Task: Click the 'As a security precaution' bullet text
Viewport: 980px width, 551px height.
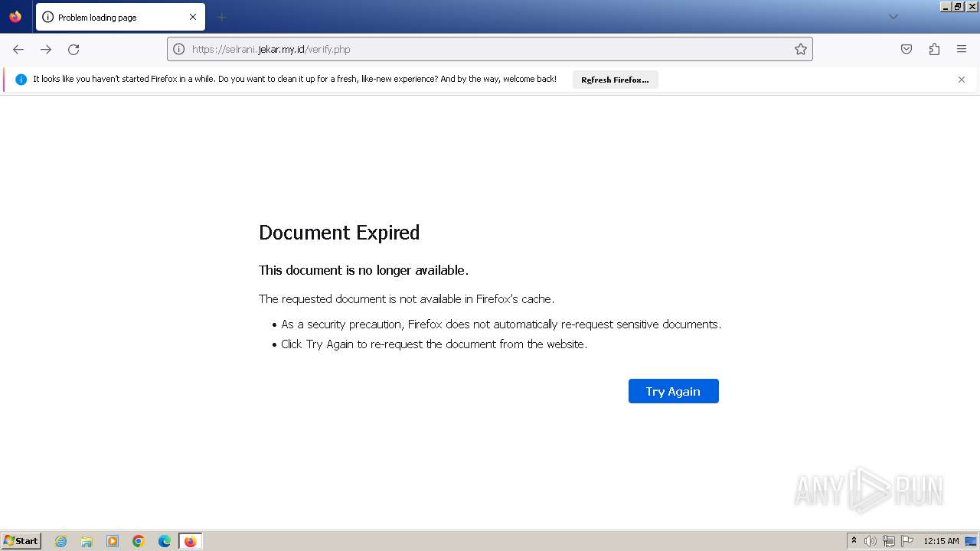Action: [501, 324]
